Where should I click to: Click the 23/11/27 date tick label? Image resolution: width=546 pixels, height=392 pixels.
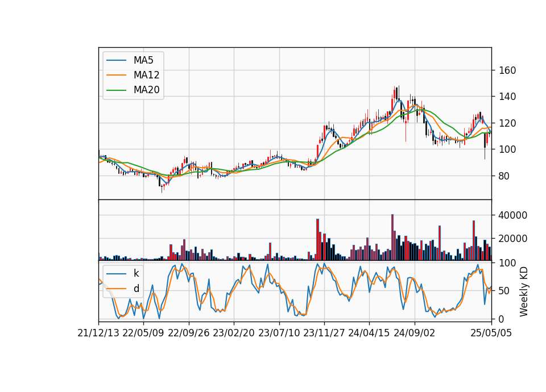click(x=324, y=333)
